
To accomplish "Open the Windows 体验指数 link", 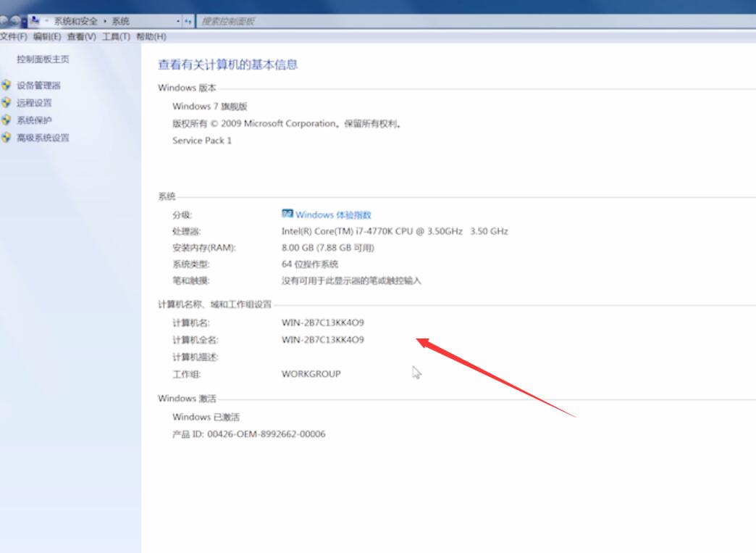I will 333,215.
